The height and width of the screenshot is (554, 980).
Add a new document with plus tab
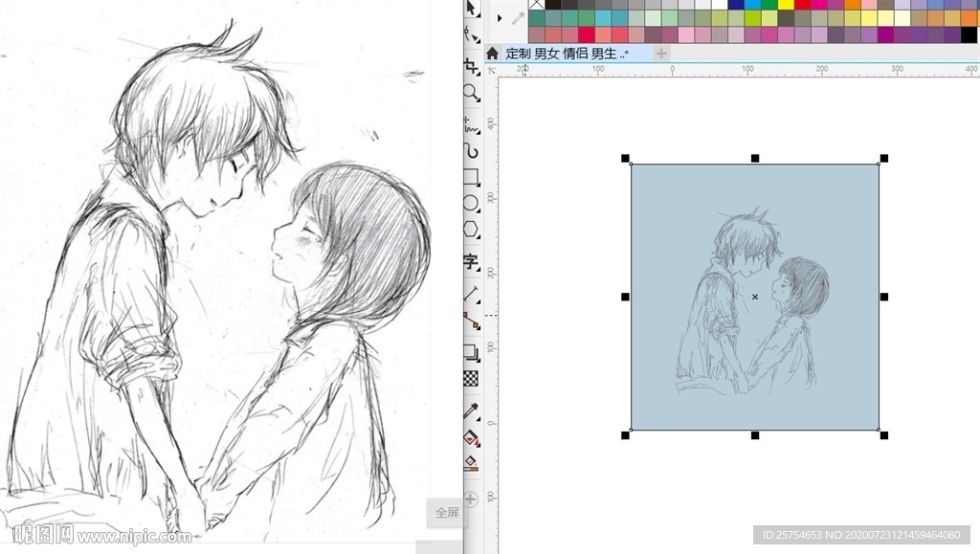point(661,54)
